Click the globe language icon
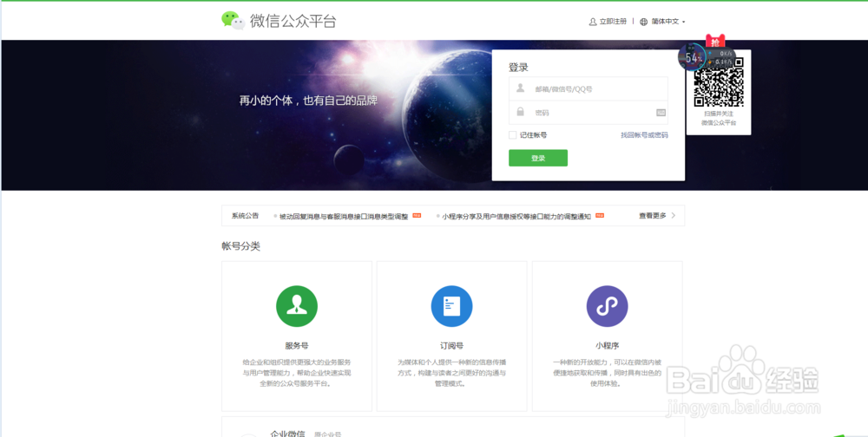The image size is (868, 437). (643, 23)
